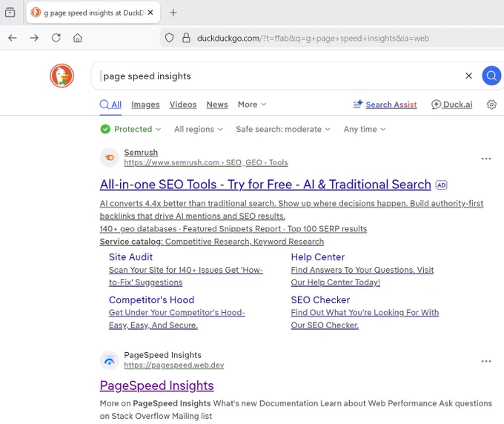Click the pagespeed.web.dev URL

(x=174, y=365)
